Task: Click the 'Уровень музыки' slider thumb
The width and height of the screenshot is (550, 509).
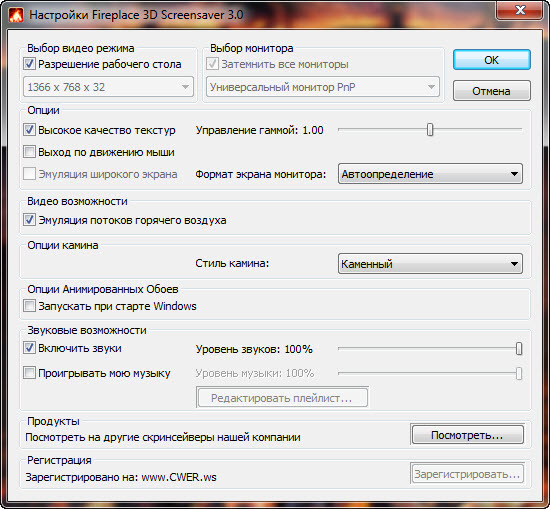Action: point(519,373)
